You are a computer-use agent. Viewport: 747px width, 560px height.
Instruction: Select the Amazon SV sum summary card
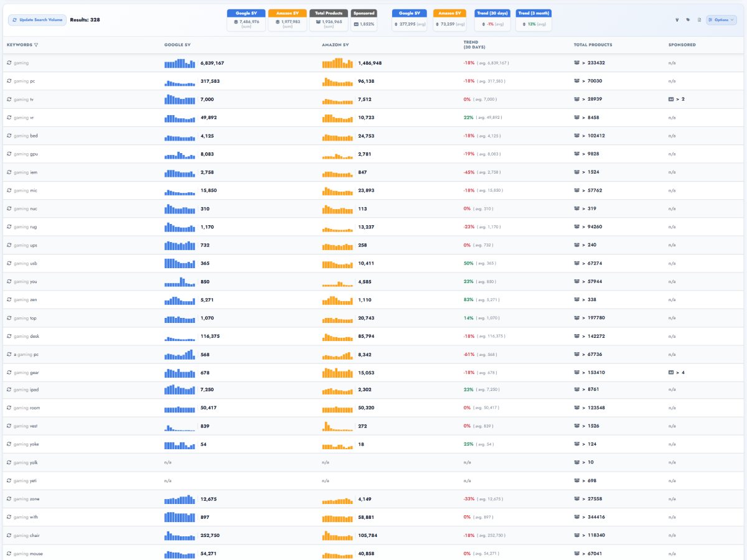(x=288, y=20)
